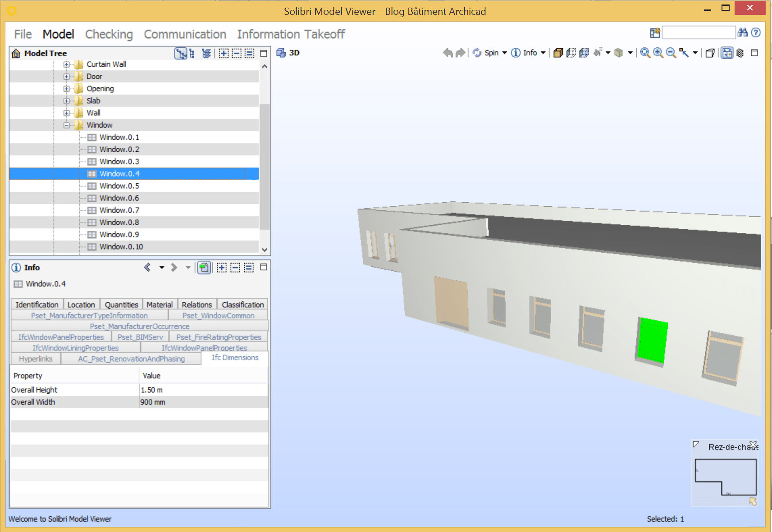Click the Rez-de-chaussée floor plan thumbnail
772x532 pixels.
click(x=726, y=477)
